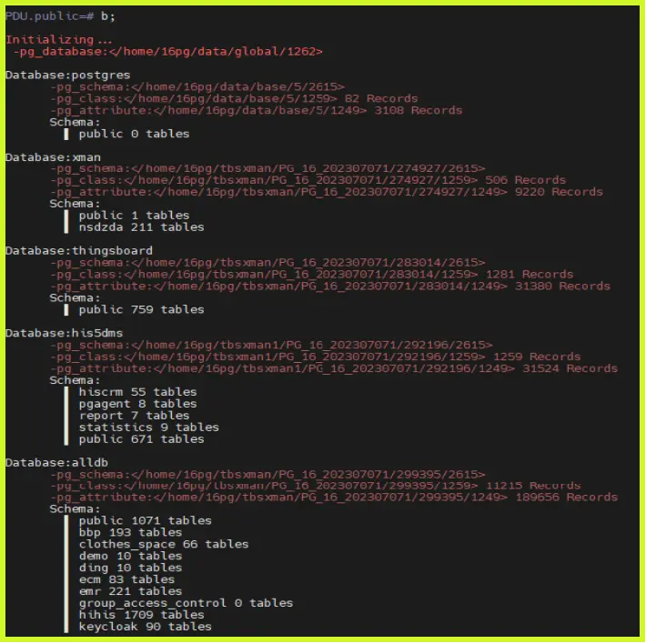Select the 'group_access_control 0 tables' entry

(187, 603)
